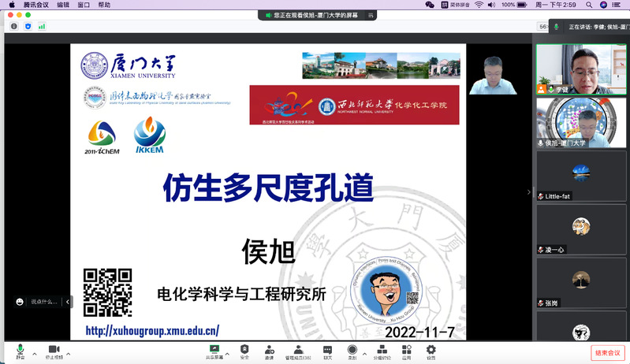The width and height of the screenshot is (630, 364).
Task: Click the network signal bars icon
Action: (42, 26)
